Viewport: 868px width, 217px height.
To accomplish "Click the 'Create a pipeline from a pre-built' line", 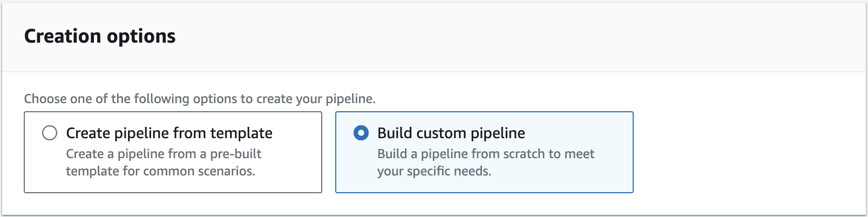I will [x=164, y=154].
